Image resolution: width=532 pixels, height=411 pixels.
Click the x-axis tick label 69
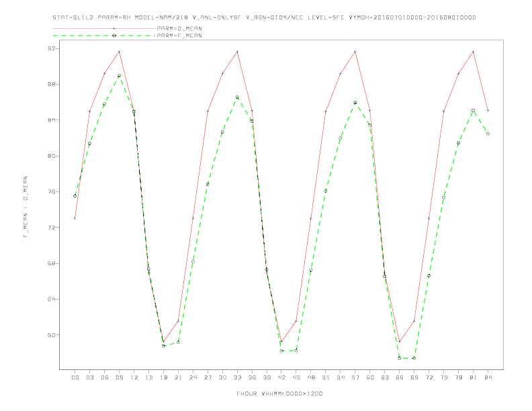tap(414, 377)
